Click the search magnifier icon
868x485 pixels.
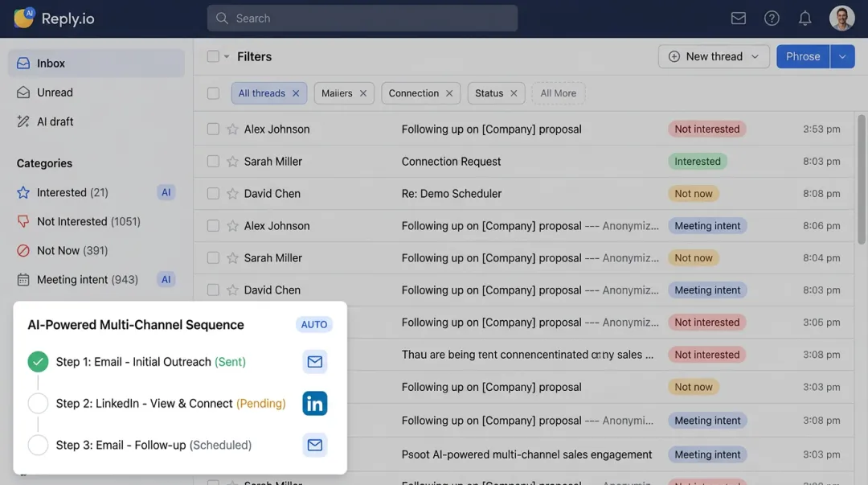pyautogui.click(x=222, y=18)
